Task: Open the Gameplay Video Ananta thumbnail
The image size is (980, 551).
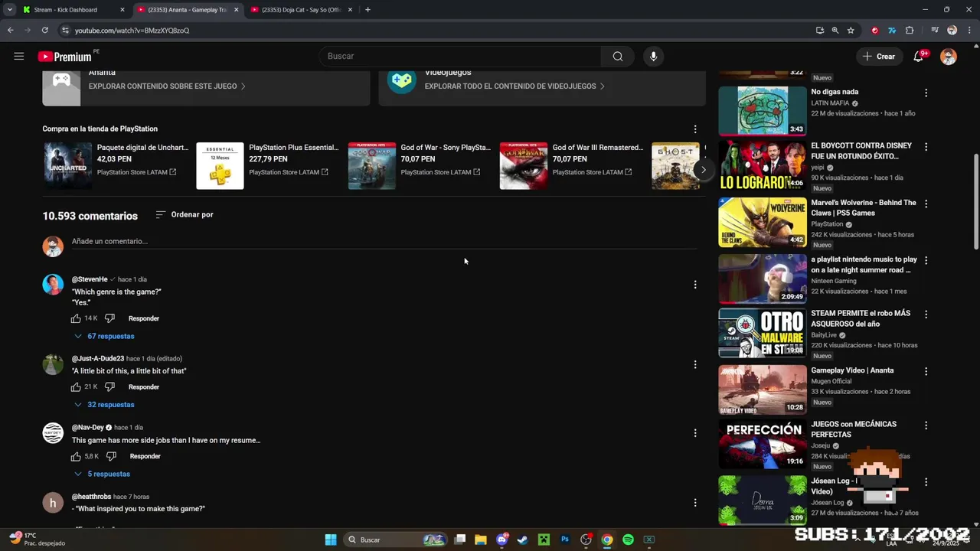Action: click(x=763, y=390)
